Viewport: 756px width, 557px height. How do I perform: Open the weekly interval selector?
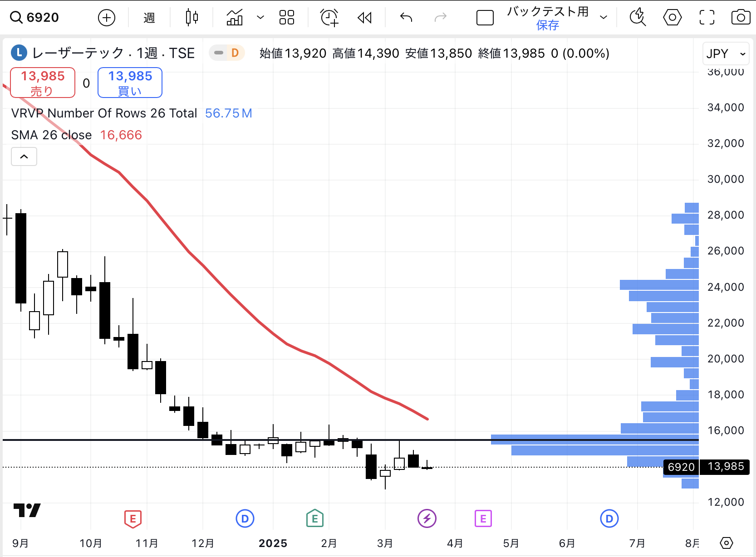(149, 18)
